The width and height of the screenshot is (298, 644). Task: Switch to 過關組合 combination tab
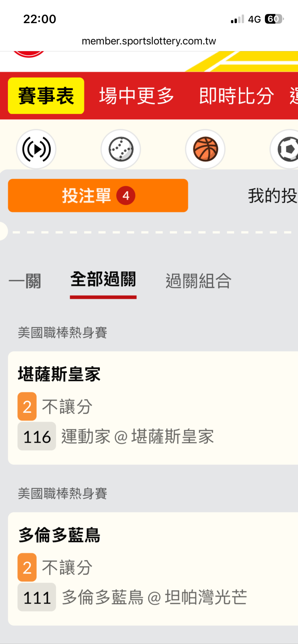click(x=198, y=281)
